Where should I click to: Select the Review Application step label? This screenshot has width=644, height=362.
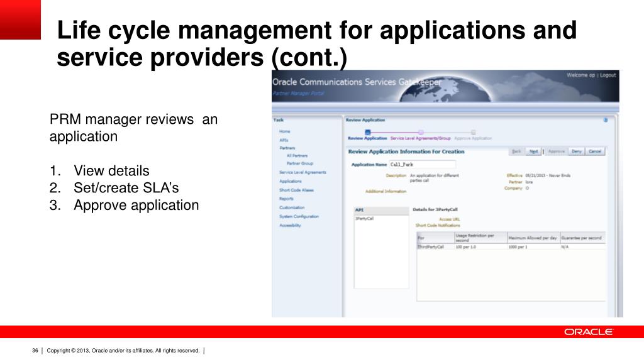click(x=367, y=138)
